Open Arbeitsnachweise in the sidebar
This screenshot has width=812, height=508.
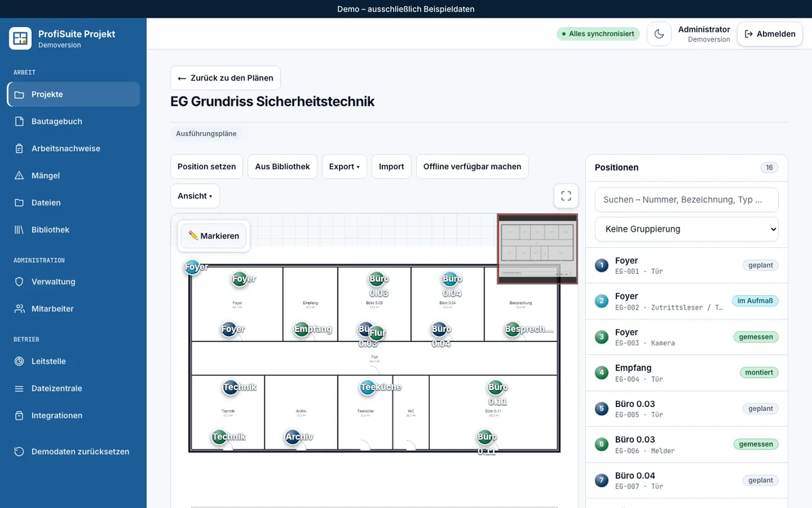(73, 148)
